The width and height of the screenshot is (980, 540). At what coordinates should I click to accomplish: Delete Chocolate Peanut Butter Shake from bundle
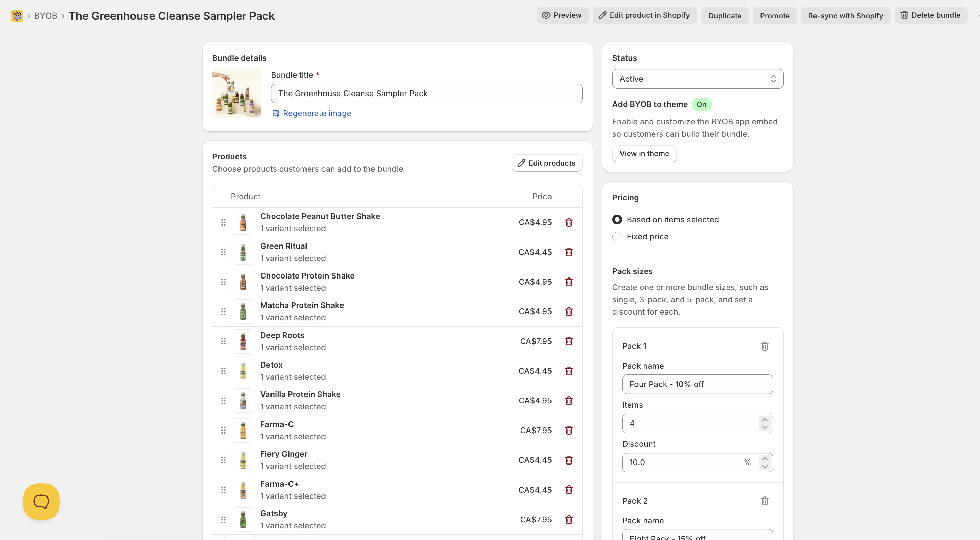569,222
